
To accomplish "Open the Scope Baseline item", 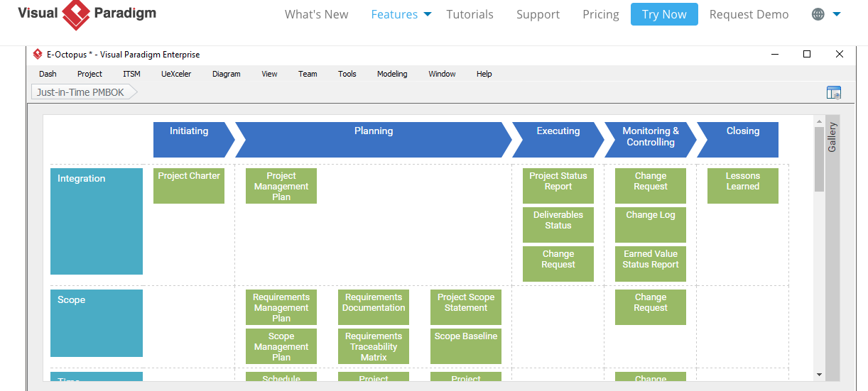I will click(466, 346).
